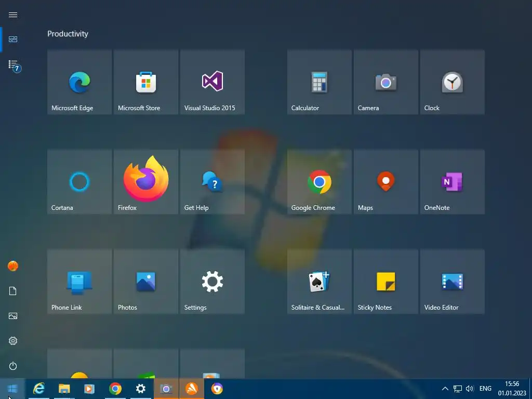Image resolution: width=532 pixels, height=399 pixels.
Task: Start the Solitaire & Casual tile
Action: [x=320, y=282]
